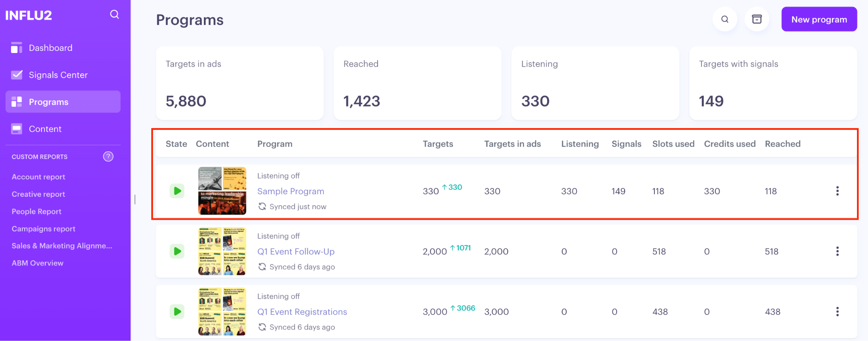Click the sidebar search magnifier icon
Screen dimensions: 868x341
(x=114, y=14)
